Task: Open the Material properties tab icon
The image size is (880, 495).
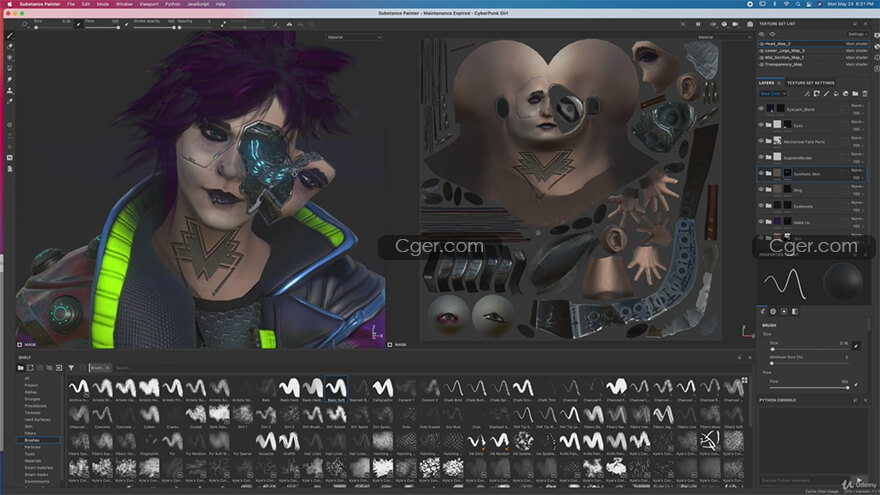Action: coord(773,311)
